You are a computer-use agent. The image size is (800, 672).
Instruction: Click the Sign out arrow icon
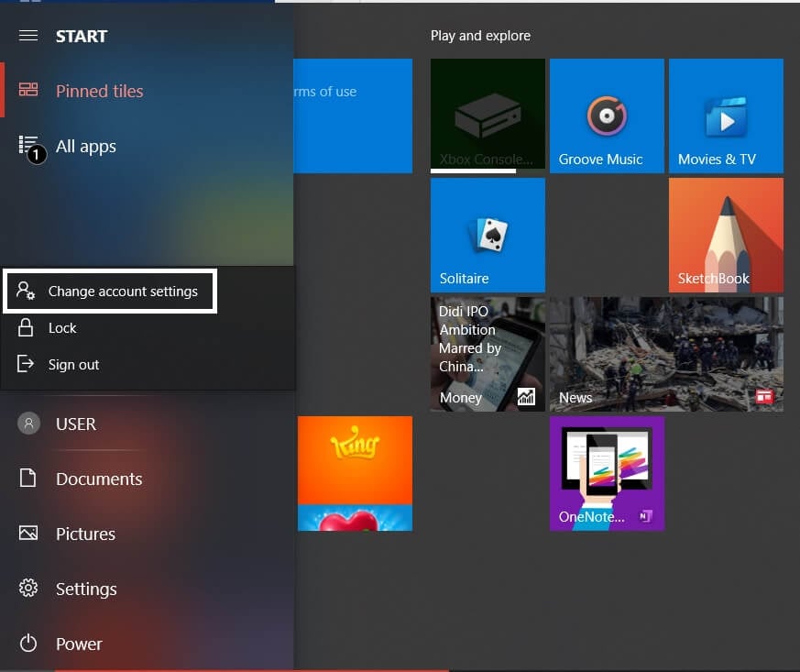[x=26, y=364]
